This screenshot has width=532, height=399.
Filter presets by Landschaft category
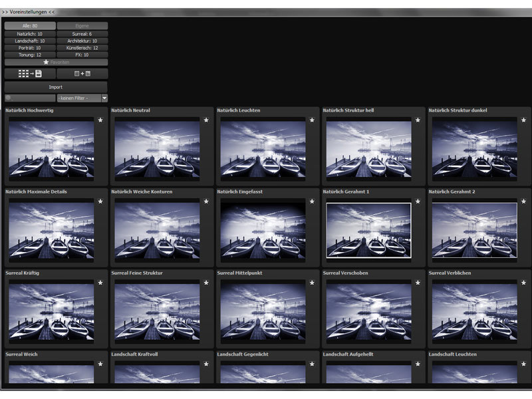(30, 41)
